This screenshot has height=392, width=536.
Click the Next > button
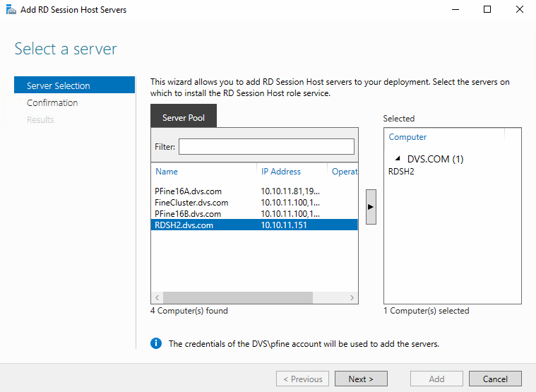click(361, 379)
